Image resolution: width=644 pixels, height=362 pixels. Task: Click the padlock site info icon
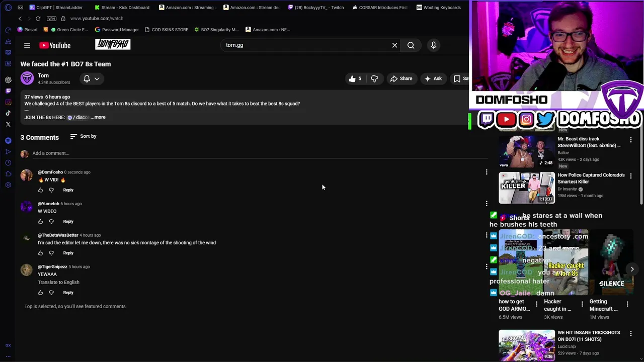coord(63,19)
